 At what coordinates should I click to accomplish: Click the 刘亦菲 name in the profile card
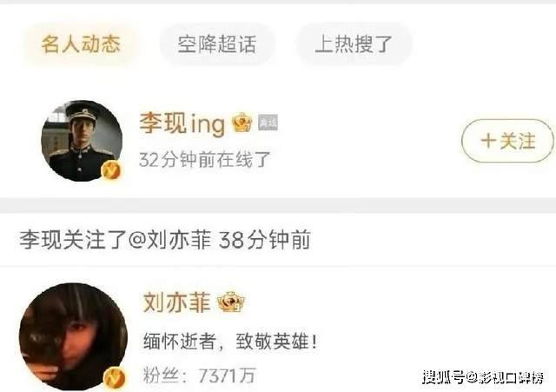[176, 302]
